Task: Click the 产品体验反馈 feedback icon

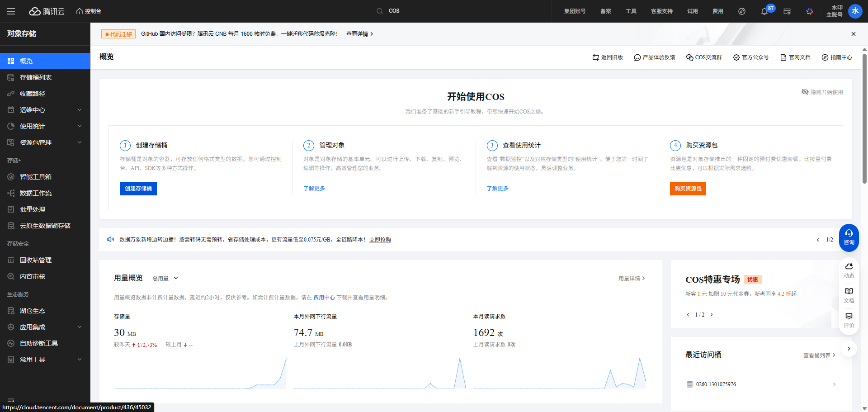Action: click(x=654, y=57)
